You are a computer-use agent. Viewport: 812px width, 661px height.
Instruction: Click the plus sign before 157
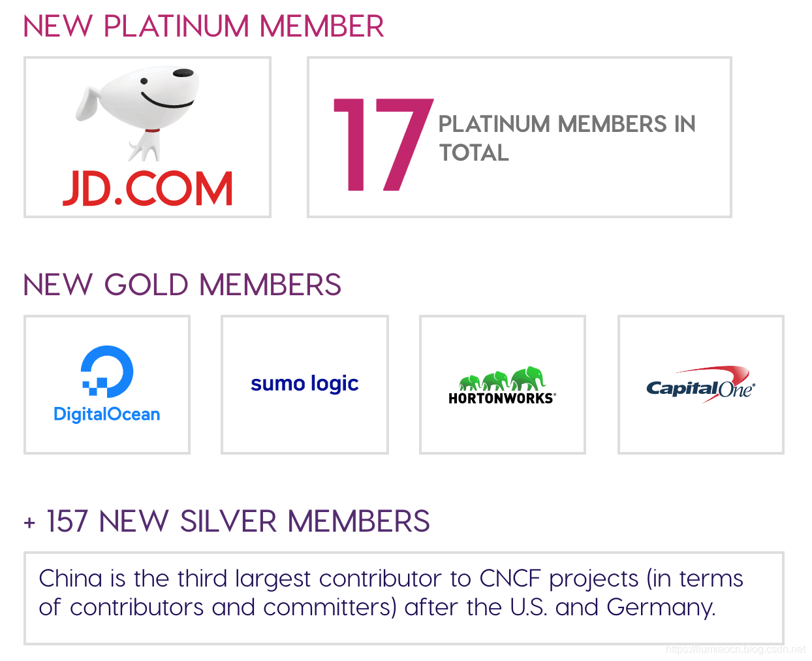[29, 523]
